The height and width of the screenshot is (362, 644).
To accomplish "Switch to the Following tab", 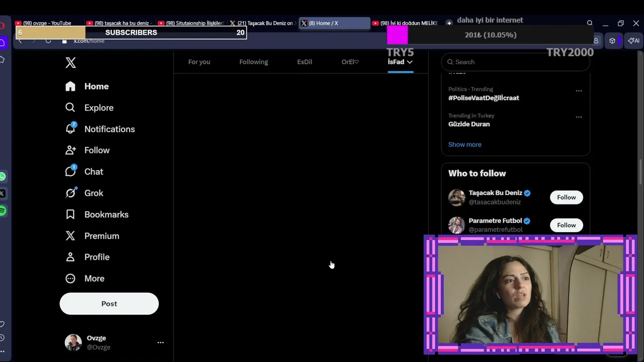I will [254, 62].
